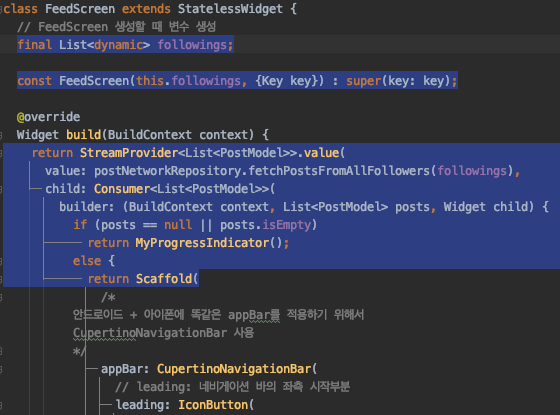Click the "MyProgressIndicator" call
This screenshot has height=415, width=560.
click(202, 243)
